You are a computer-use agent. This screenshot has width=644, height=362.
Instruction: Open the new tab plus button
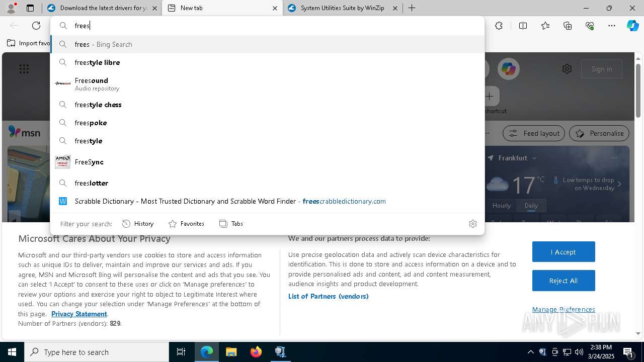pyautogui.click(x=412, y=8)
